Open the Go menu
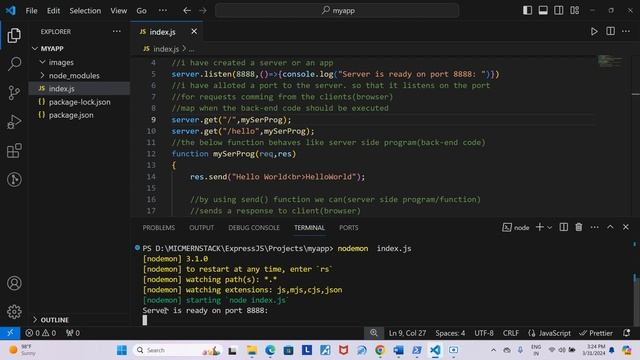 [x=141, y=11]
